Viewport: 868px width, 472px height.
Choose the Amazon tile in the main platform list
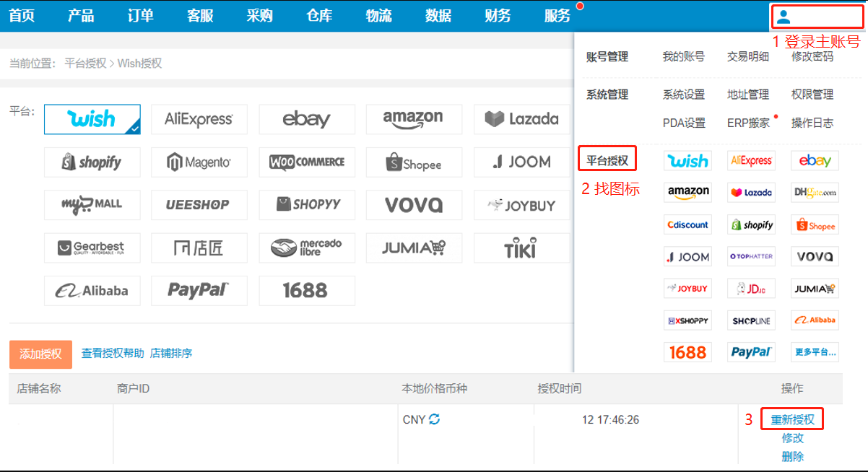point(414,119)
